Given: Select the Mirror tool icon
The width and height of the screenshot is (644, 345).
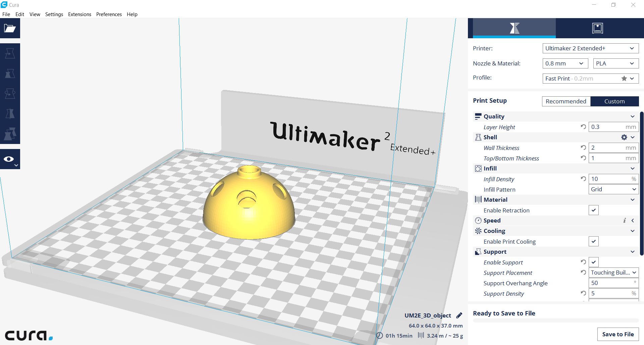Looking at the screenshot, I should (x=10, y=114).
